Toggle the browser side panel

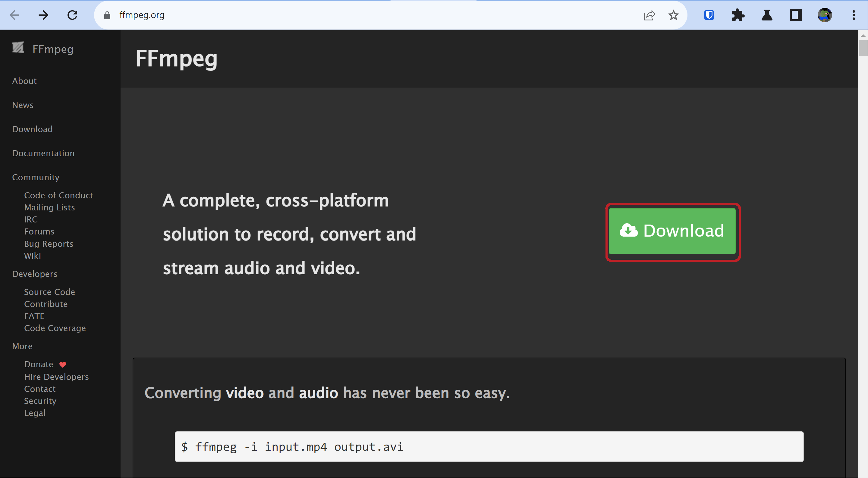(x=796, y=15)
